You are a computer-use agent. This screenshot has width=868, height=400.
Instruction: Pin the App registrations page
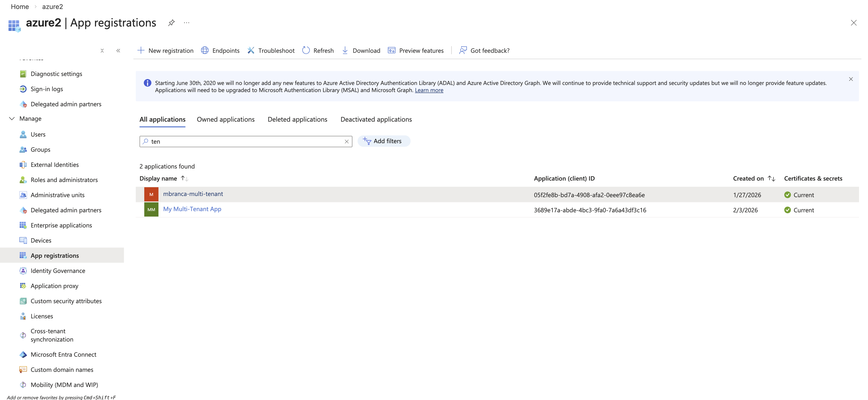click(171, 22)
